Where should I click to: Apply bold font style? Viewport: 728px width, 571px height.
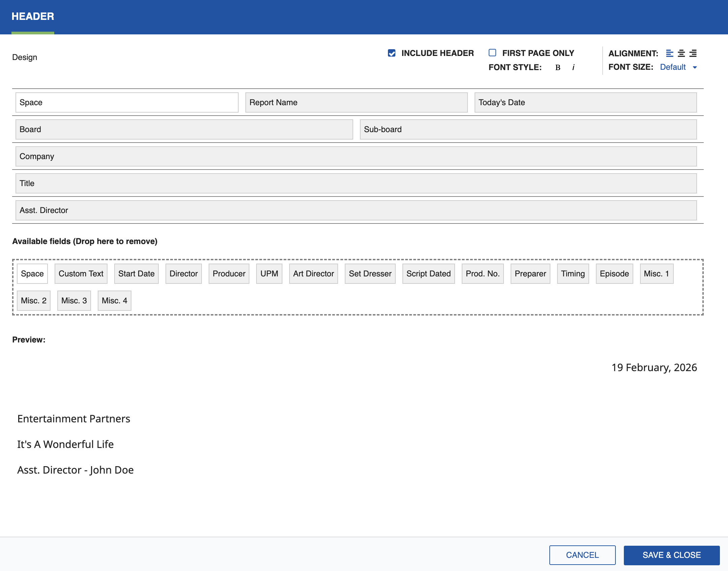(x=557, y=67)
